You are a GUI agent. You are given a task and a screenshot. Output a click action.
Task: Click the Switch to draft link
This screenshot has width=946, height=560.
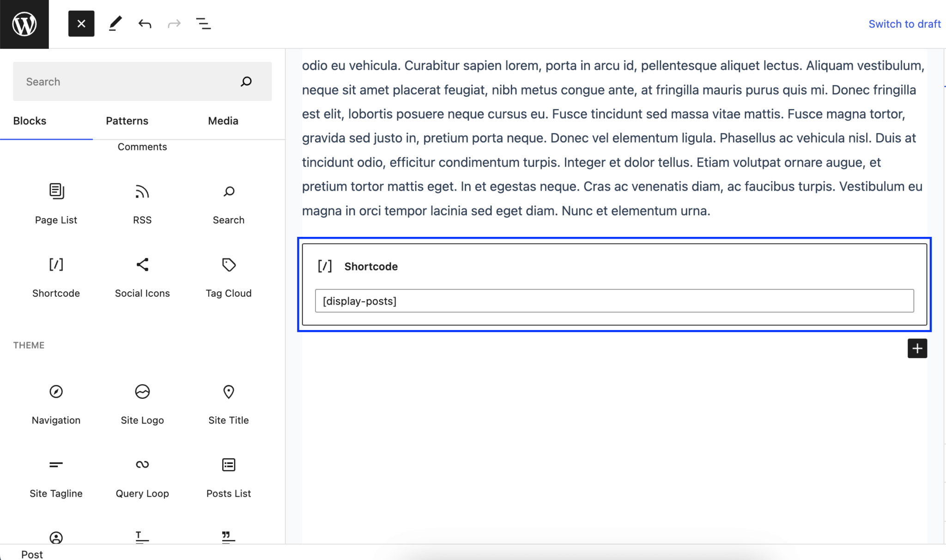[x=904, y=24]
